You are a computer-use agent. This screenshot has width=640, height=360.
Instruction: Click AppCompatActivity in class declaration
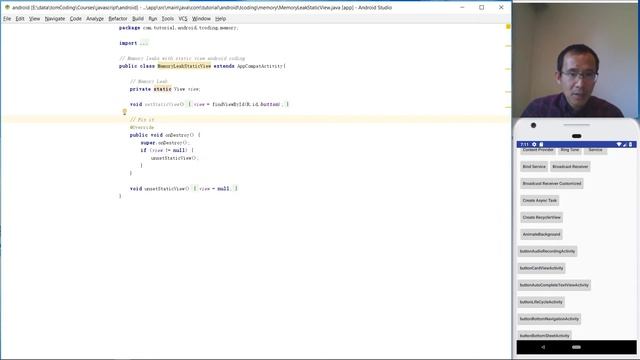tap(260, 66)
